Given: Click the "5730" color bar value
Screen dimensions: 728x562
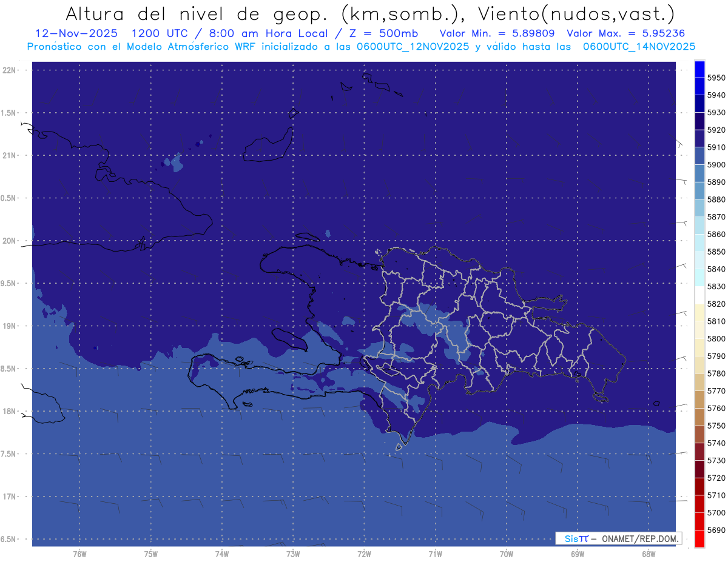Looking at the screenshot, I should [x=716, y=461].
